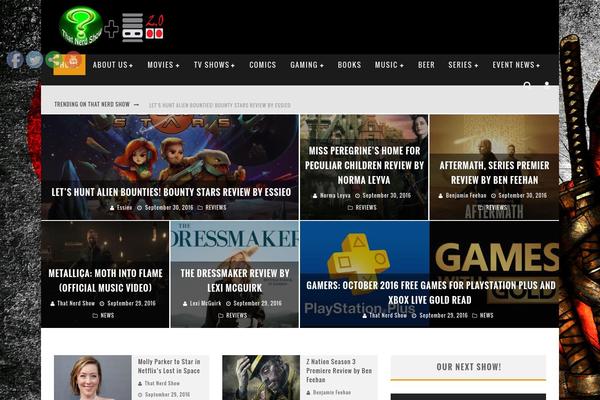This screenshot has height=400, width=600.
Task: Click clock icon on Aftermath card
Action: coord(493,196)
